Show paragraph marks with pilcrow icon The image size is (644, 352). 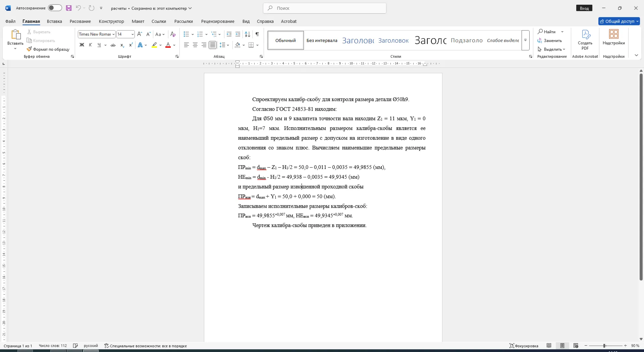tap(257, 34)
